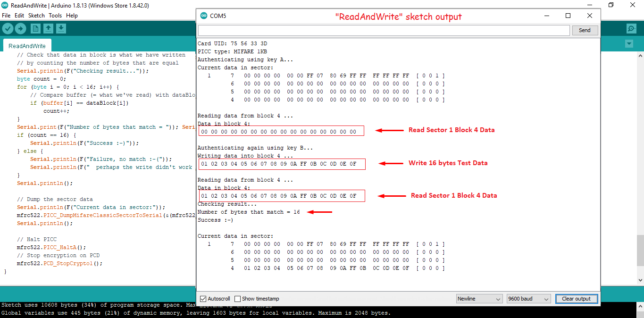
Task: Click the Open sketch up-arrow icon
Action: coord(48,29)
